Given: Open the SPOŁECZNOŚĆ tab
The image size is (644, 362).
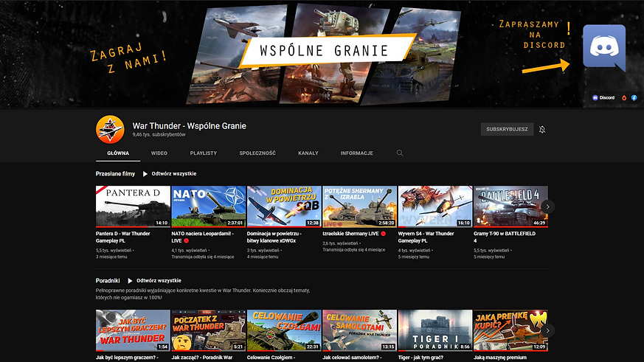Looking at the screenshot, I should (x=257, y=153).
